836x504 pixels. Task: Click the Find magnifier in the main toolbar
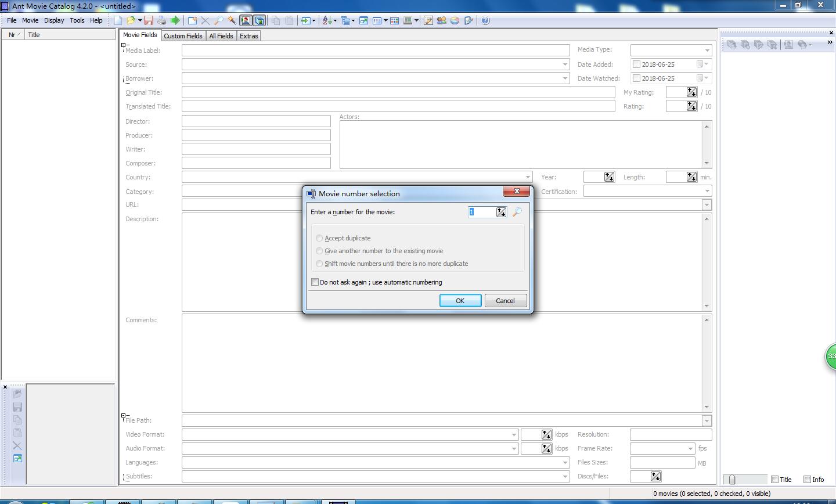tap(219, 20)
